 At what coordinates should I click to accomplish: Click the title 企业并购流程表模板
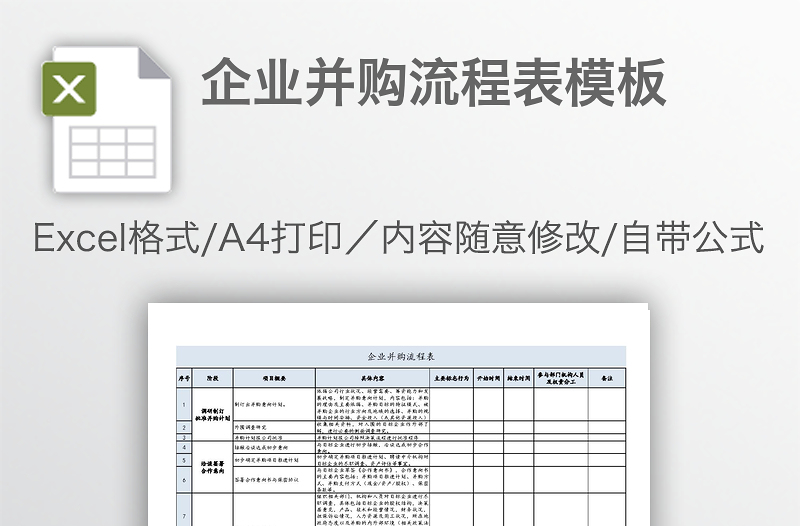pos(434,83)
